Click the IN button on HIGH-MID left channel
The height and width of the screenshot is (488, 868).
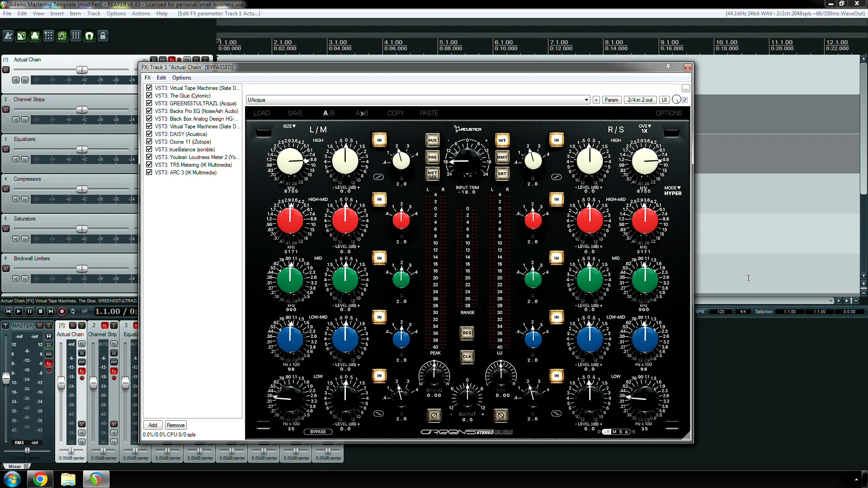(x=378, y=198)
